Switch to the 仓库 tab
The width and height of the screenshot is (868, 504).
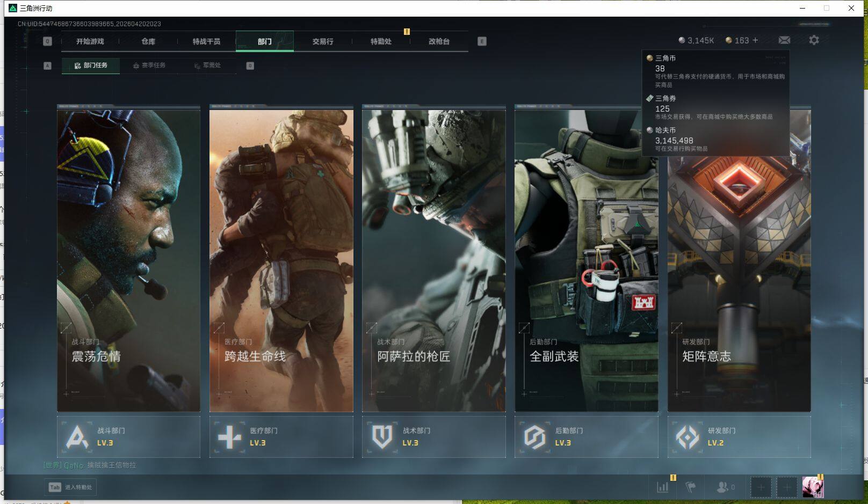click(148, 41)
